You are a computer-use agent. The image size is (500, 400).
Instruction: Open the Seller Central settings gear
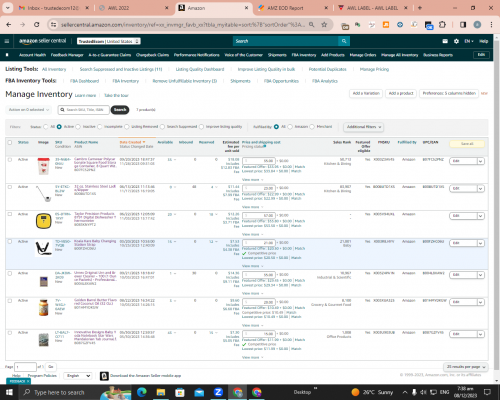(x=456, y=41)
